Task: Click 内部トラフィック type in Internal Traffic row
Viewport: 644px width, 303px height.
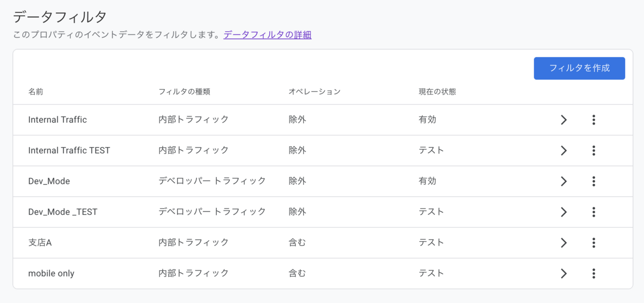Action: pyautogui.click(x=193, y=120)
